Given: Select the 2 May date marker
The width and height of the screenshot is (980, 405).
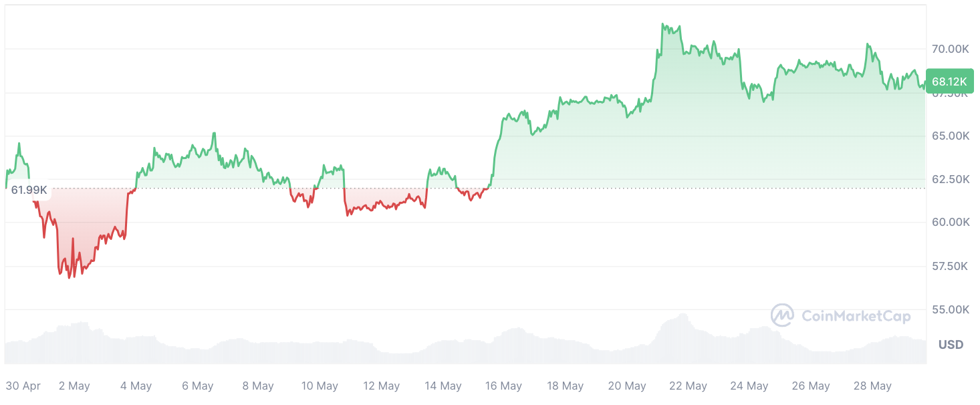Looking at the screenshot, I should 74,386.
